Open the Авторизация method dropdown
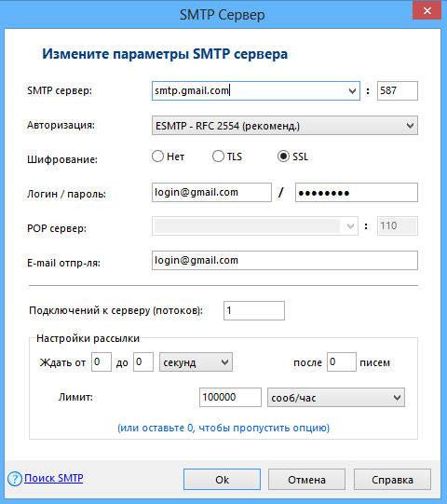This screenshot has width=447, height=504. click(285, 126)
